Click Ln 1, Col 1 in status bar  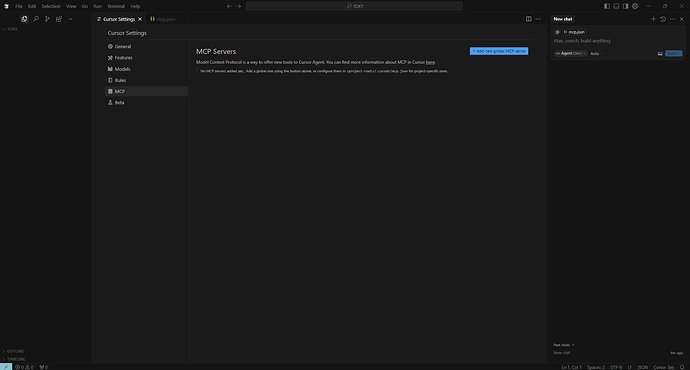coord(571,367)
